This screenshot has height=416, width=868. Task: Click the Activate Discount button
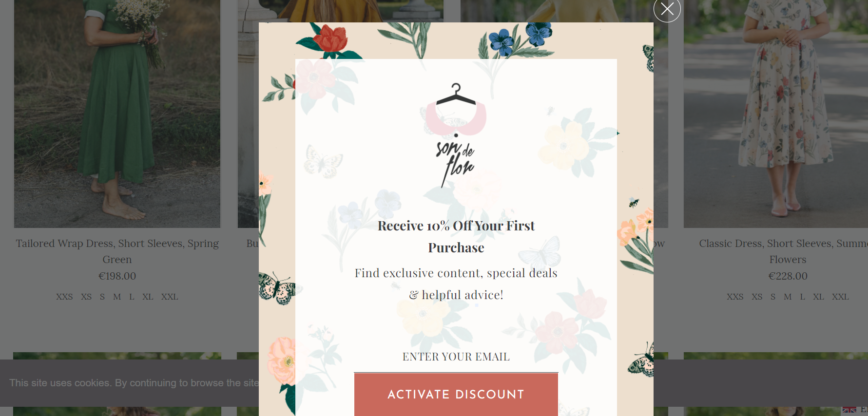coord(456,395)
